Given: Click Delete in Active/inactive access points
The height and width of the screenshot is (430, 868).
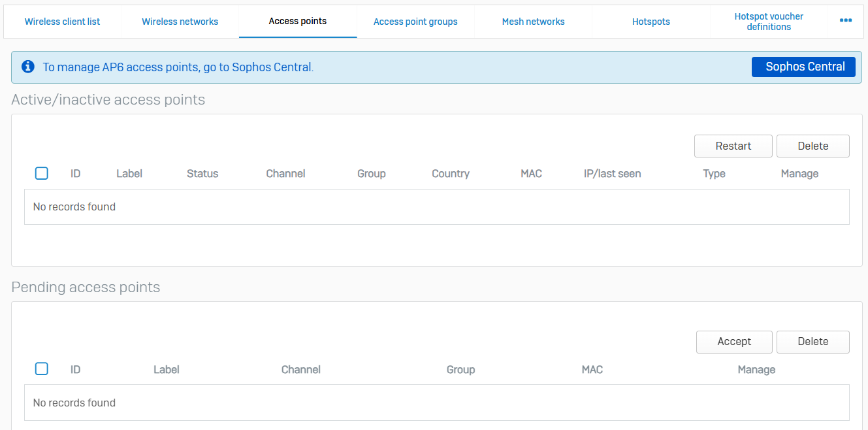Looking at the screenshot, I should tap(812, 146).
